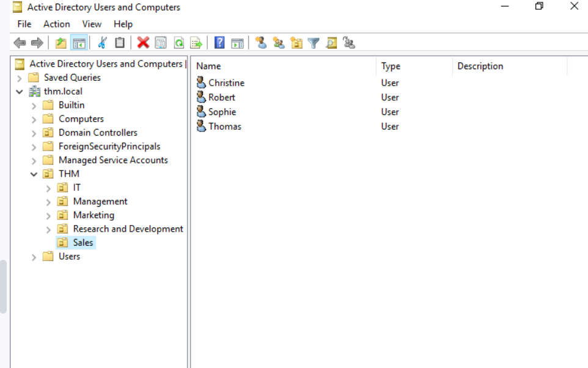Viewport: 588px width, 368px height.
Task: Click Thomas's user icon
Action: tap(201, 127)
